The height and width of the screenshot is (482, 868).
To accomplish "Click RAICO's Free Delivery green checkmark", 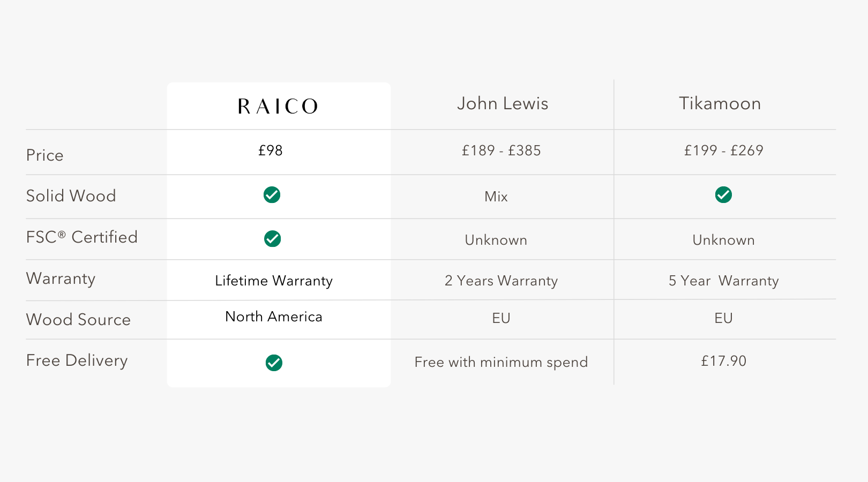I will 274,363.
